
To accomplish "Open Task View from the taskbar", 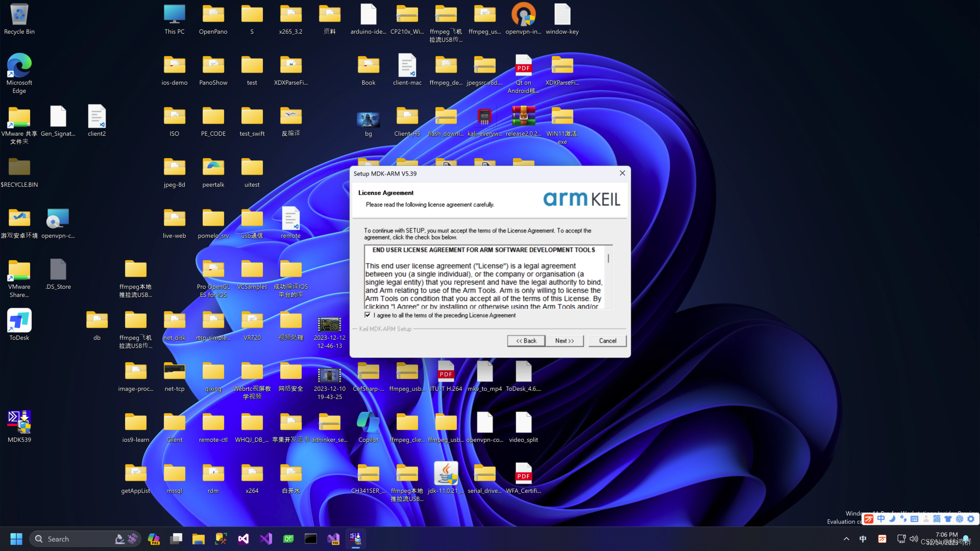I will tap(176, 539).
